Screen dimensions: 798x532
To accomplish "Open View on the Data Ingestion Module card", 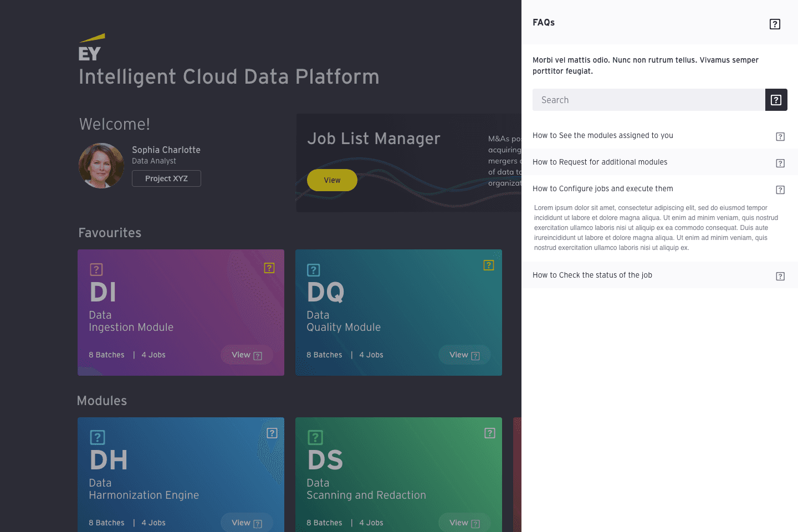I will click(x=247, y=355).
